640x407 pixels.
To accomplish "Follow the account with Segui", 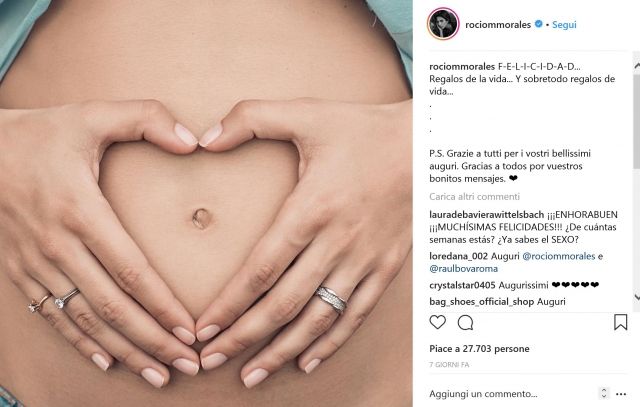I will [564, 24].
